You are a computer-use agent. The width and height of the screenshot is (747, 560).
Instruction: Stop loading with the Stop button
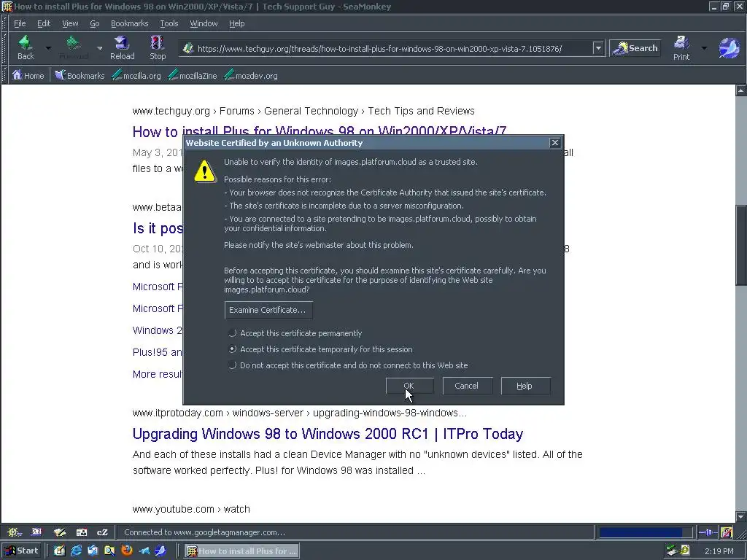pyautogui.click(x=158, y=48)
